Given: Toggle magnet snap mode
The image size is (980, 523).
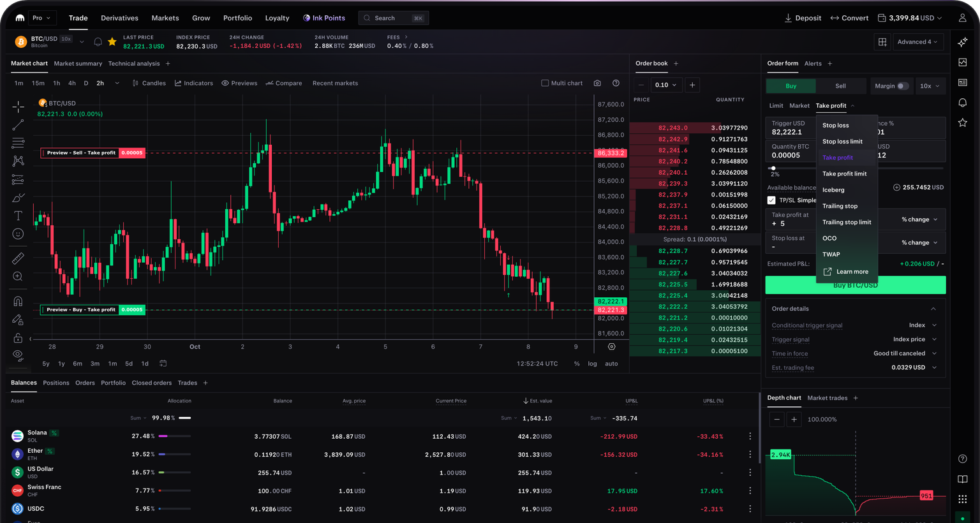Looking at the screenshot, I should point(18,301).
